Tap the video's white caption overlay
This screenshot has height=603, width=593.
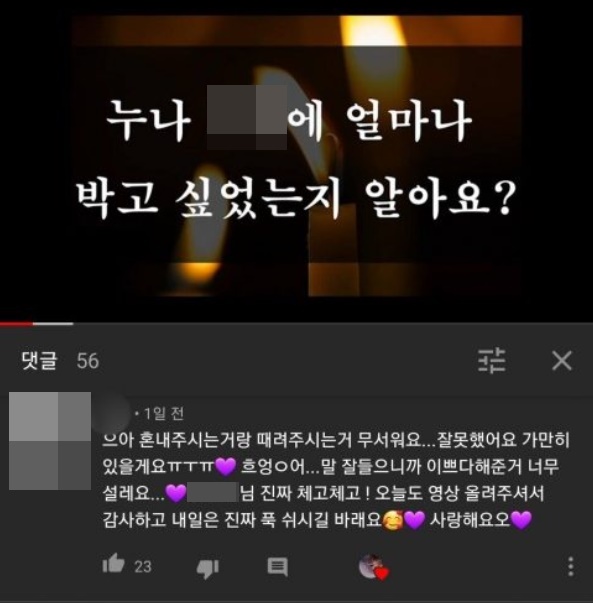[293, 160]
